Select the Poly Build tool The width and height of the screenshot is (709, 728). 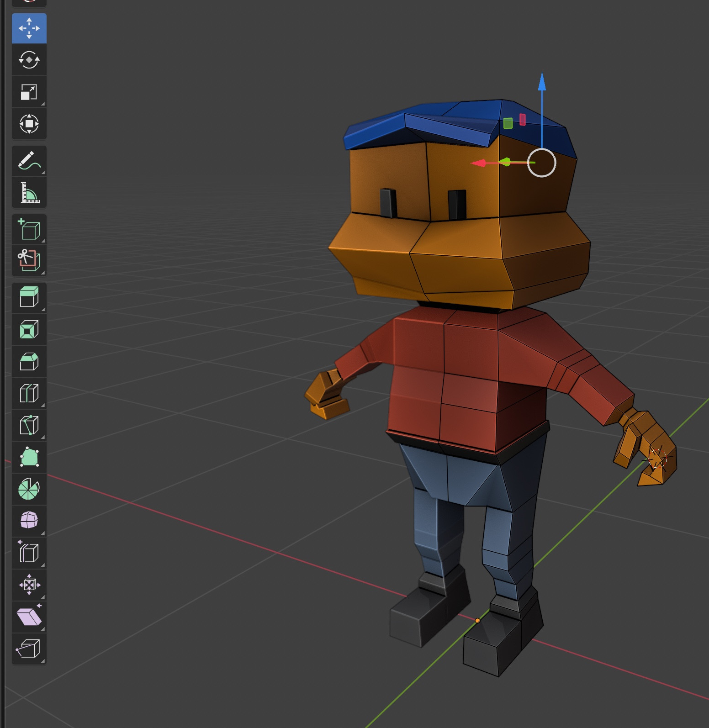pos(29,457)
